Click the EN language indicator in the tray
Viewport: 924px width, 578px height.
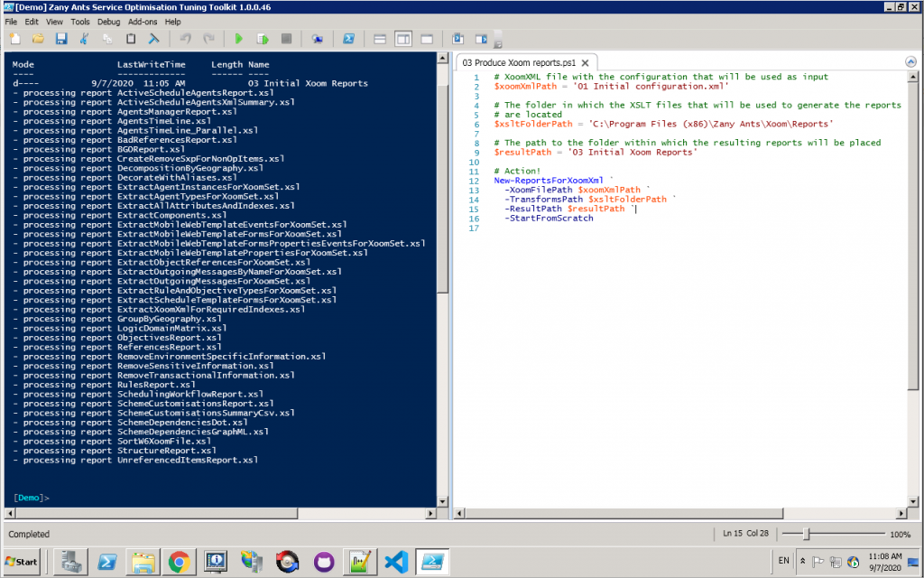[784, 561]
